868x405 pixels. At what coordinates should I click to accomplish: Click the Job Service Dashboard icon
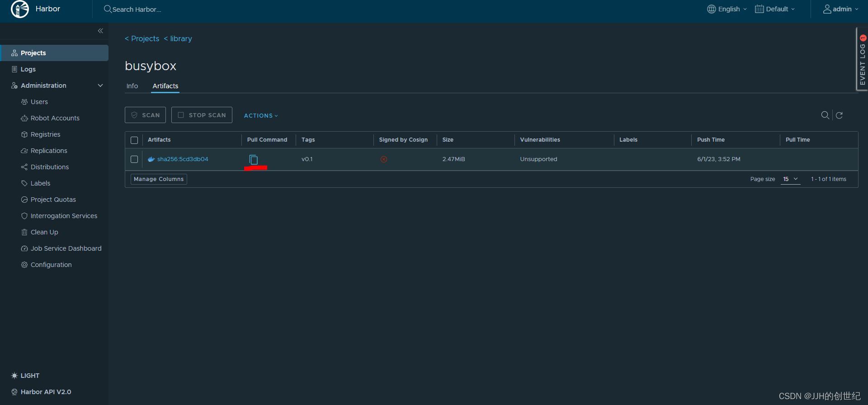coord(24,248)
